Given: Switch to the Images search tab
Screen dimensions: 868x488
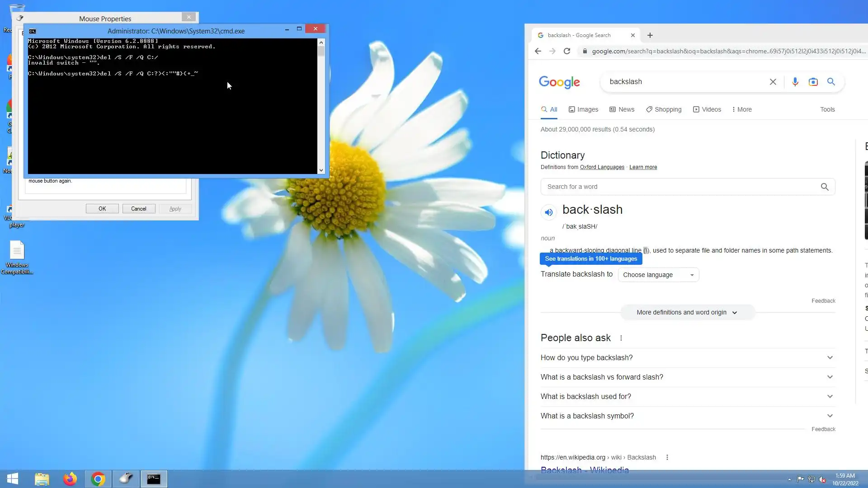Looking at the screenshot, I should (583, 109).
